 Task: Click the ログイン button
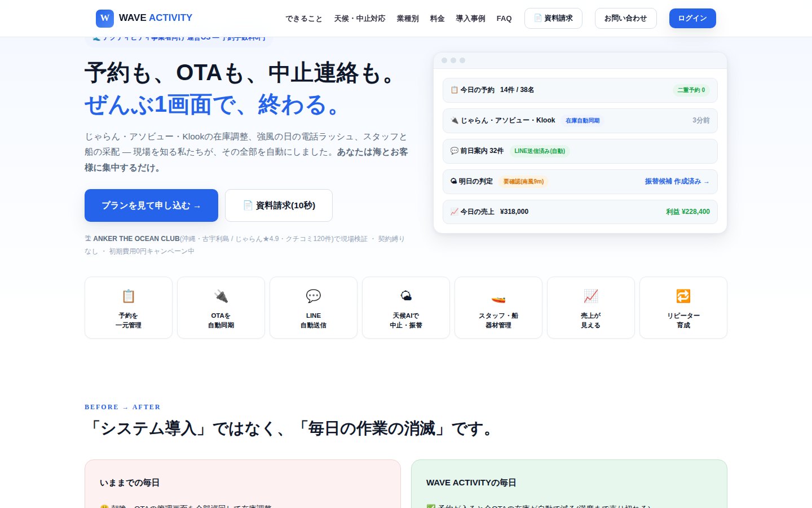pos(692,18)
